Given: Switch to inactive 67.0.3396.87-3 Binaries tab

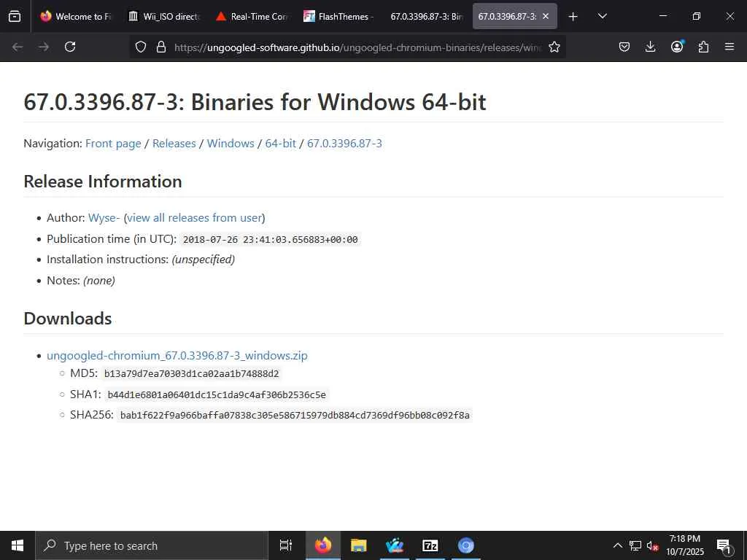Looking at the screenshot, I should (x=426, y=16).
